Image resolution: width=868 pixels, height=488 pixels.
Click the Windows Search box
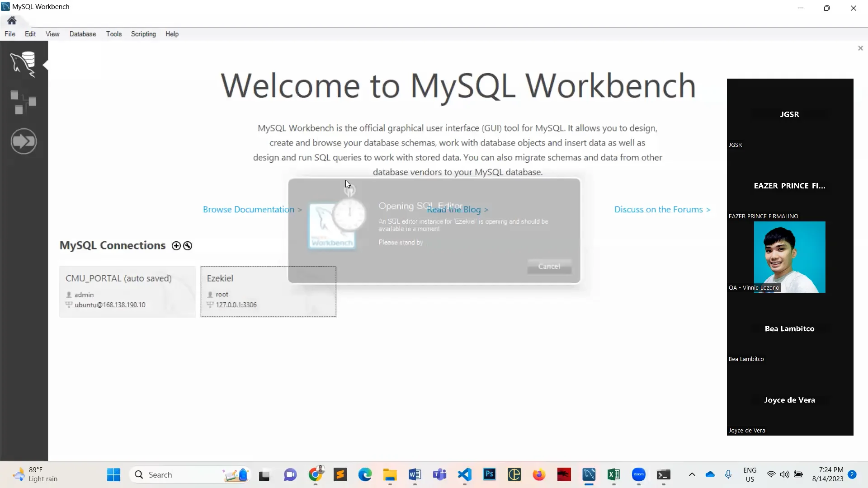point(181,474)
